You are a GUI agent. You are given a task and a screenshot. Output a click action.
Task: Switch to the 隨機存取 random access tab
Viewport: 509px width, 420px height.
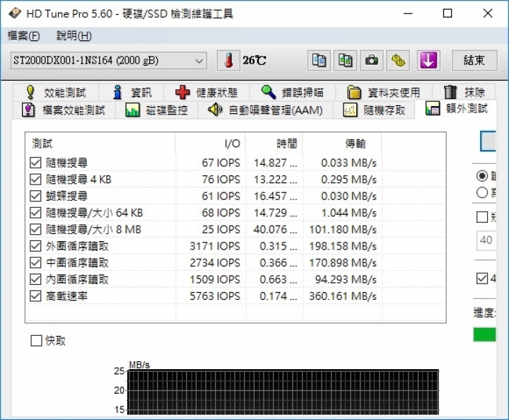374,110
